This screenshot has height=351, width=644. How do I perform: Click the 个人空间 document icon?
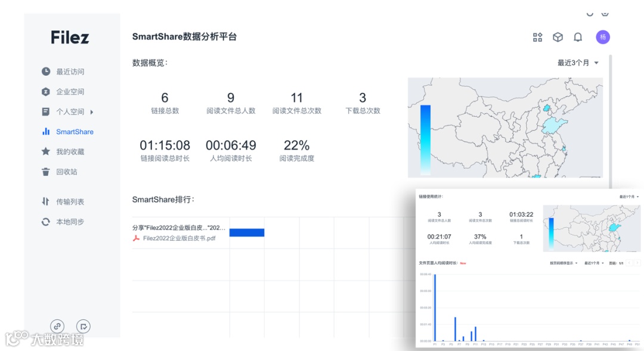tap(45, 111)
